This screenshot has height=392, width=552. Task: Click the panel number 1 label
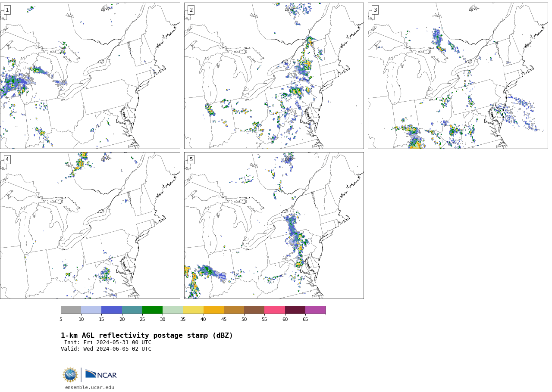click(x=7, y=10)
